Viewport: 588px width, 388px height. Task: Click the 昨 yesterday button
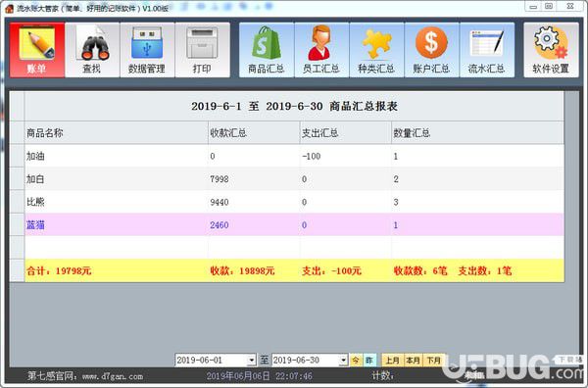[369, 361]
